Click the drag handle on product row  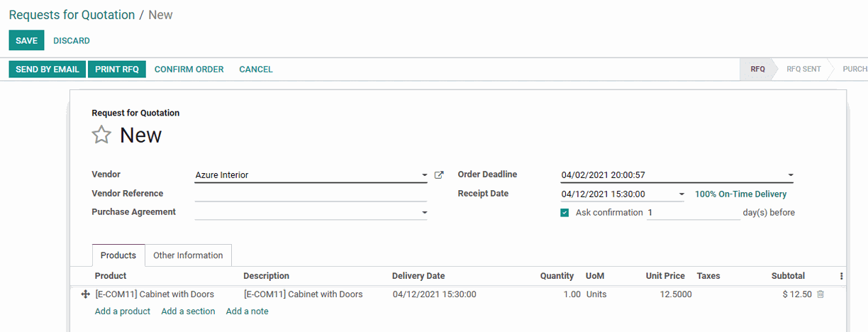(x=85, y=294)
